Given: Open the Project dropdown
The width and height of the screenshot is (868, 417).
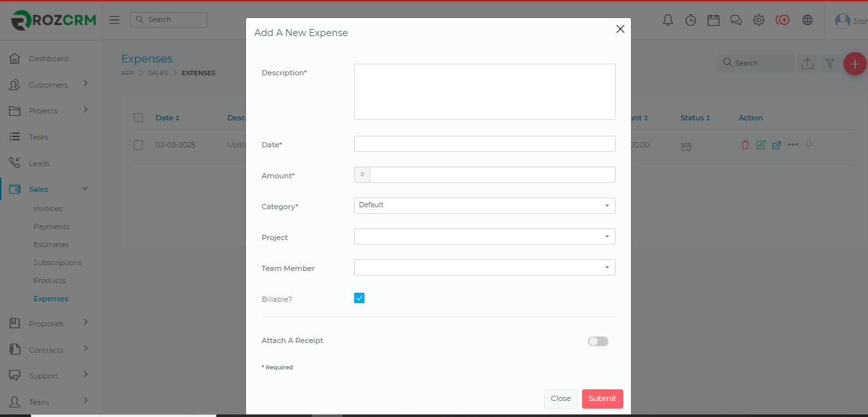Looking at the screenshot, I should [x=484, y=236].
